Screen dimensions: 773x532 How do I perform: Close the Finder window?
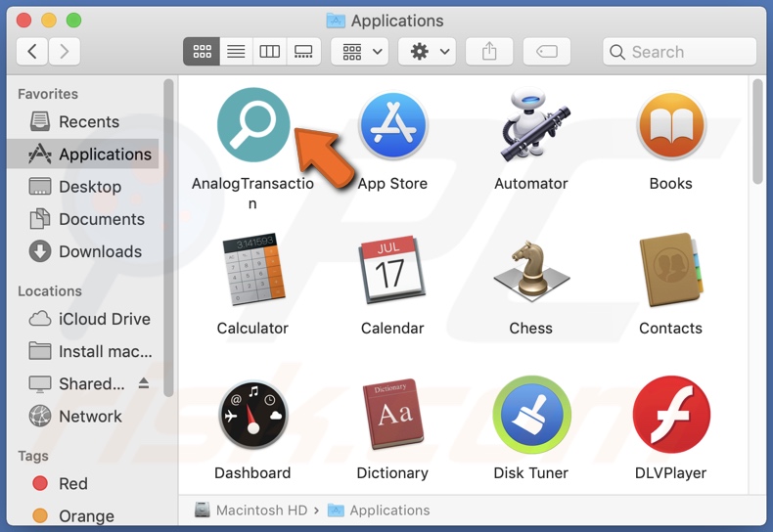(x=23, y=21)
